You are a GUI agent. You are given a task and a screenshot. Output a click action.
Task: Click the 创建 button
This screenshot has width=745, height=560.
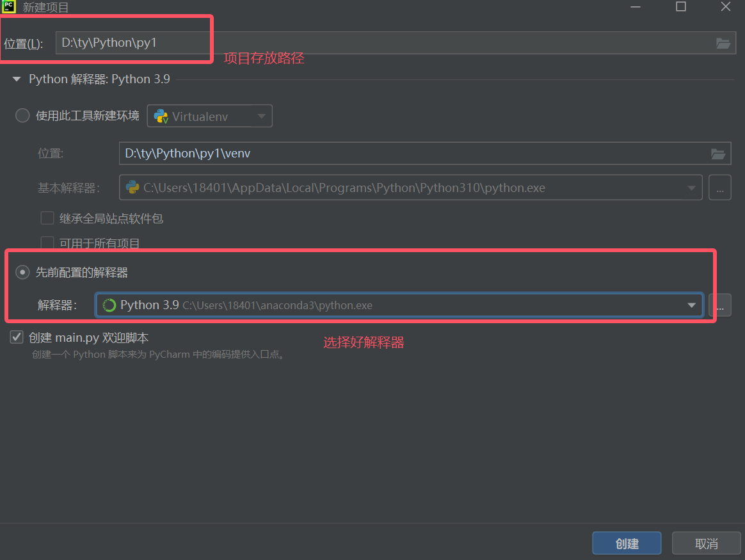click(x=626, y=543)
